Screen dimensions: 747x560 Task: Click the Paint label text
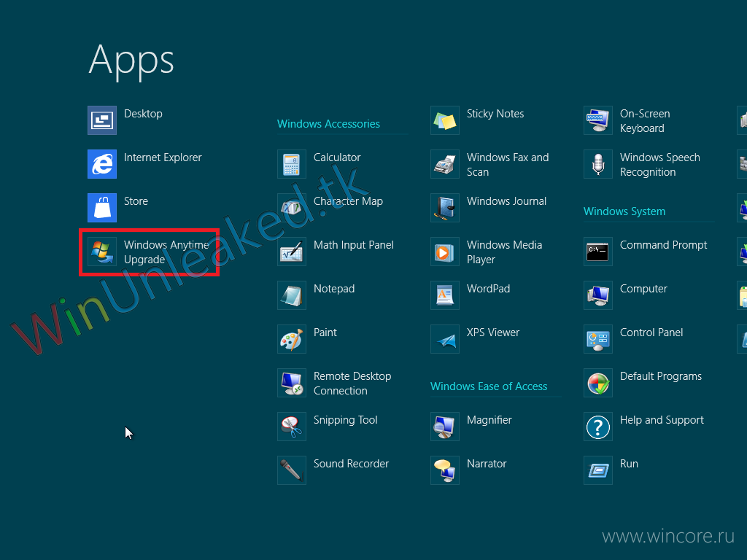(x=325, y=332)
